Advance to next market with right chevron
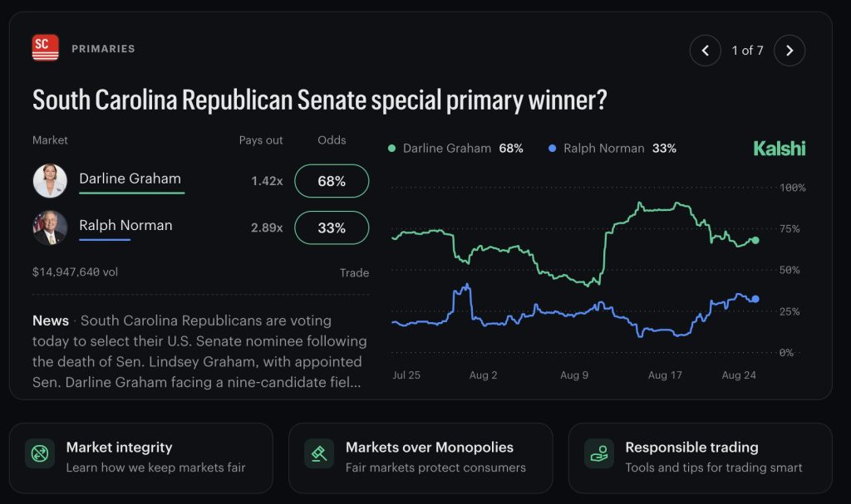 click(x=790, y=51)
